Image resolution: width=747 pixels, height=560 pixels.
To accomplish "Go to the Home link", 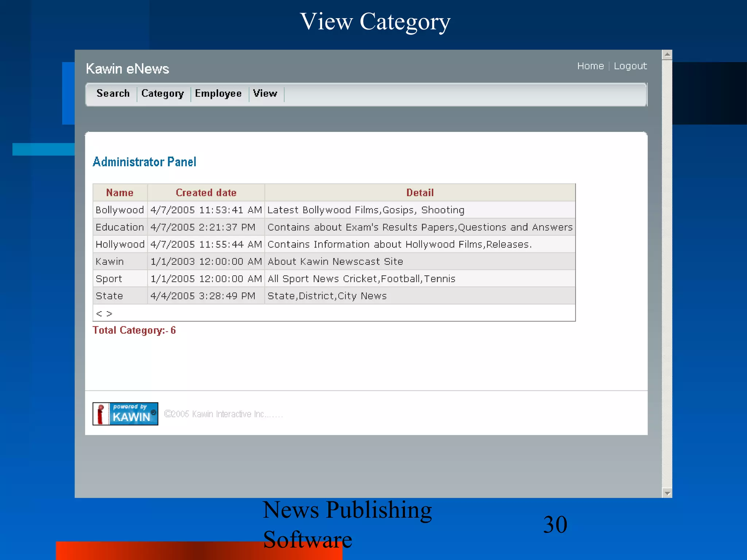I will click(x=591, y=66).
